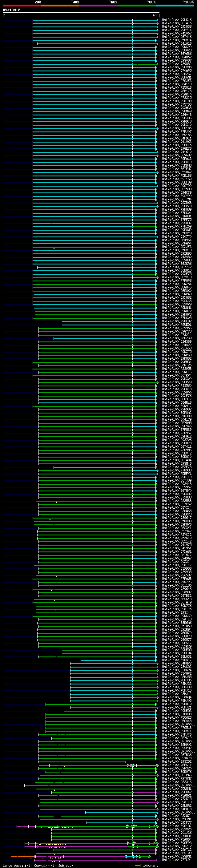The height and width of the screenshot is (868, 197).
Task: Select hit UniRef100_Q9LKX3
Action: click(177, 515)
